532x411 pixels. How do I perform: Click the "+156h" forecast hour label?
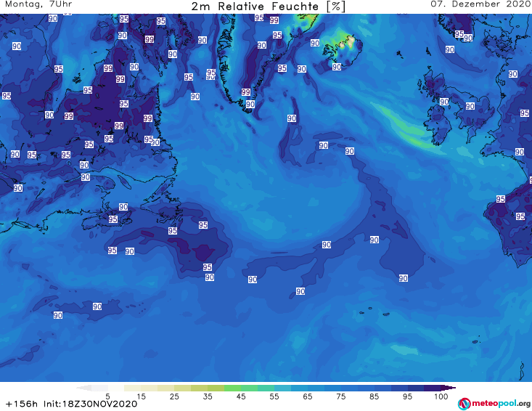pos(22,404)
